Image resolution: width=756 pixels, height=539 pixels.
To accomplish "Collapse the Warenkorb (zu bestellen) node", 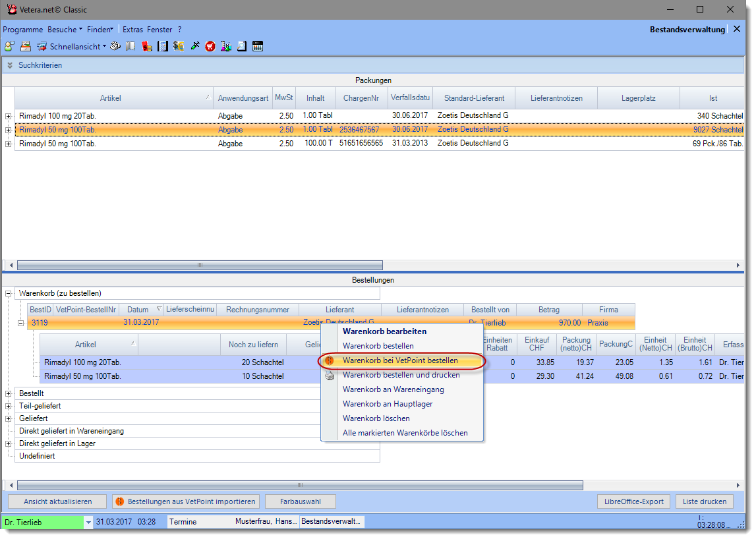I will coord(9,293).
